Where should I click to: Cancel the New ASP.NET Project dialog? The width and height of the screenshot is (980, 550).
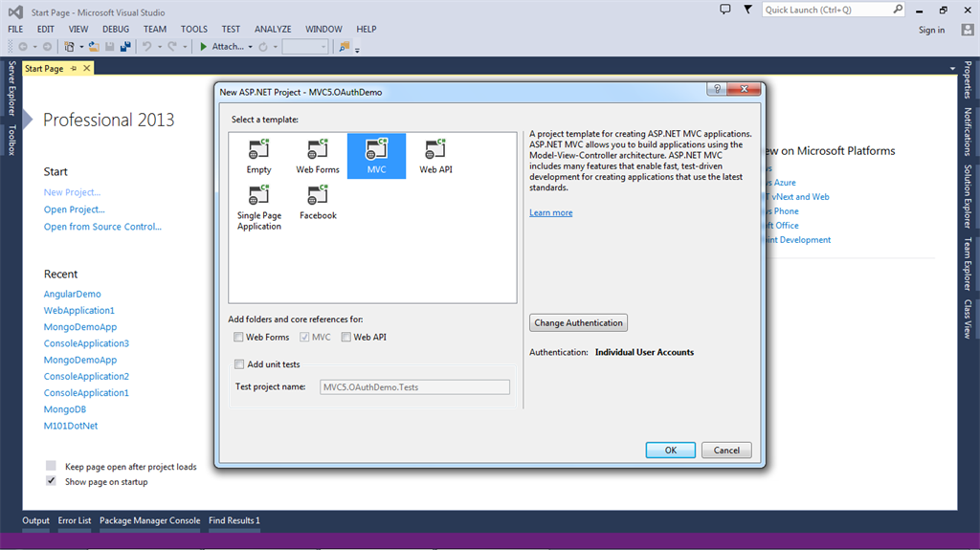[726, 450]
